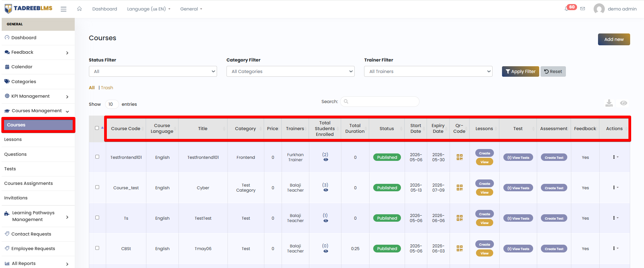Click the Search input field
Image resolution: width=644 pixels, height=268 pixels.
coord(380,101)
